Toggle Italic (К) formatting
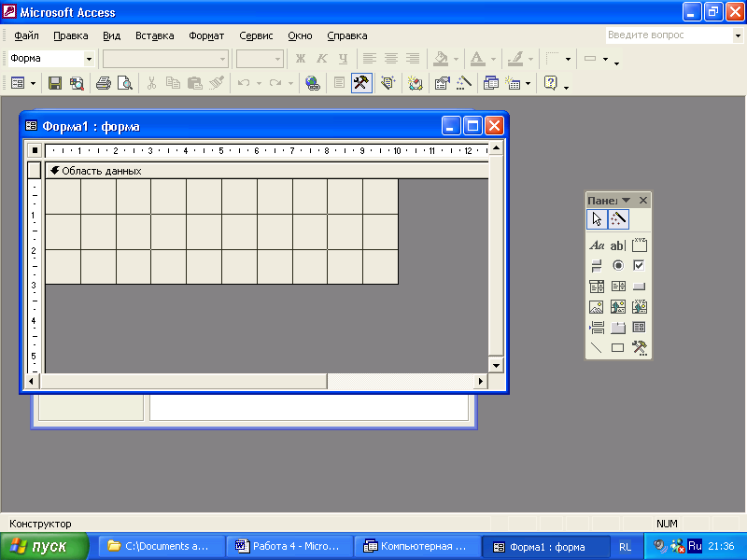747x560 pixels. [322, 59]
